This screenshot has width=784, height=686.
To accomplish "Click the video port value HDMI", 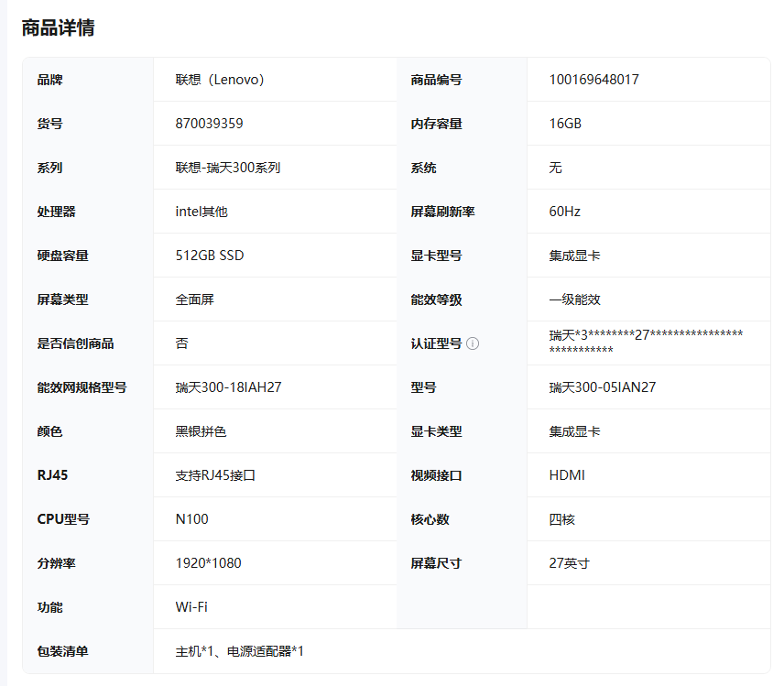I will (567, 475).
